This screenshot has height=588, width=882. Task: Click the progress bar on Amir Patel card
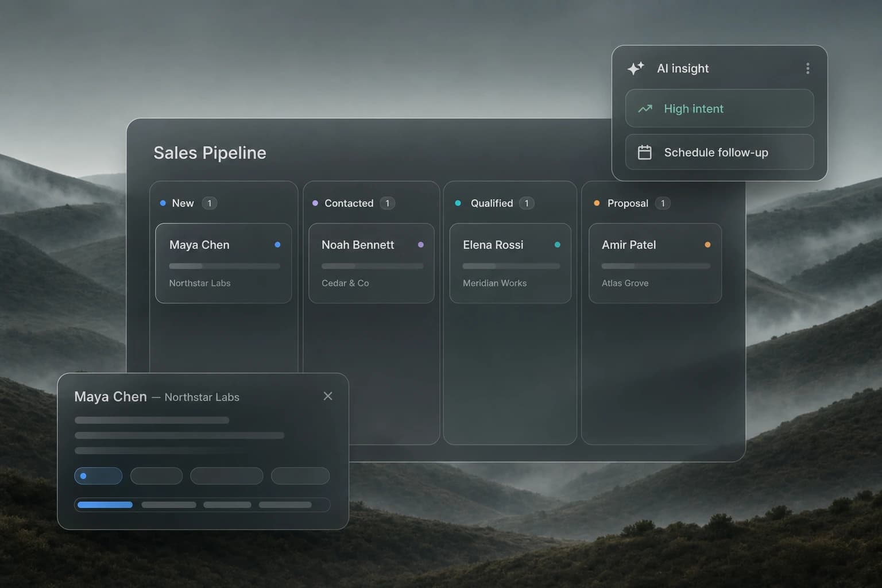point(656,266)
